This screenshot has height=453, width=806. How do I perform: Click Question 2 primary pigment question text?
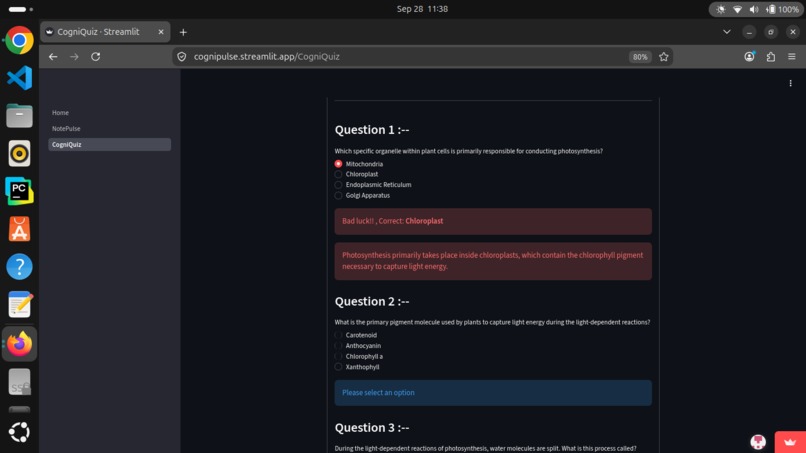(x=492, y=322)
